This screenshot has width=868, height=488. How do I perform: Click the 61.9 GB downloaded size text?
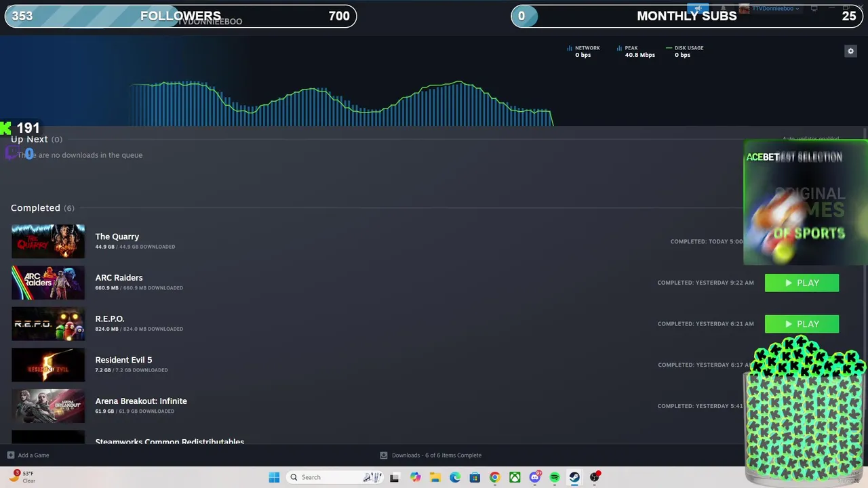click(135, 411)
